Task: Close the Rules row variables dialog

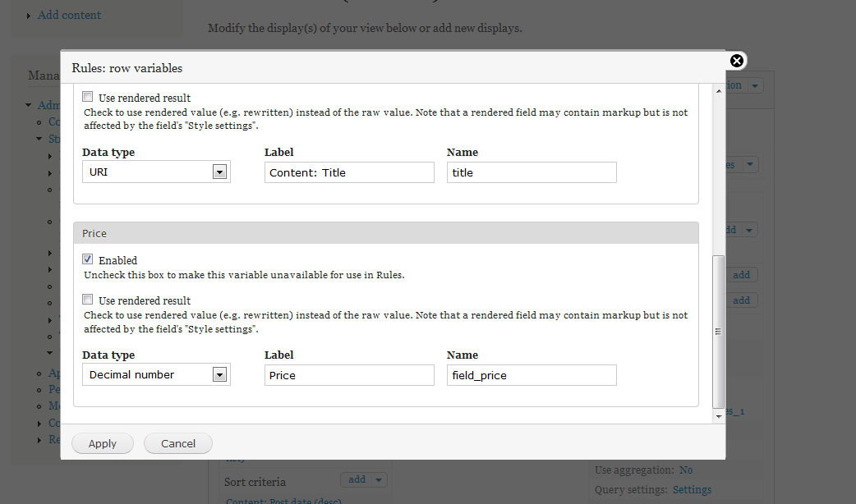Action: point(737,61)
